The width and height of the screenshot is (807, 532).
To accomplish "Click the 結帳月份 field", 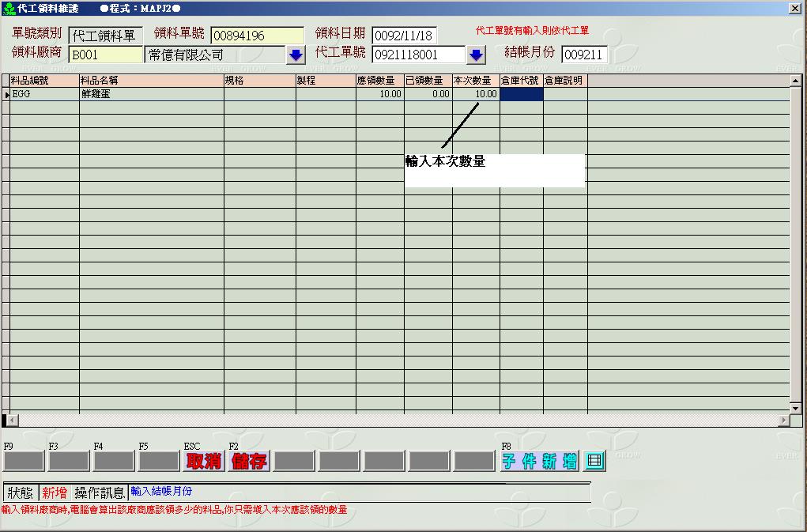I will pos(583,55).
